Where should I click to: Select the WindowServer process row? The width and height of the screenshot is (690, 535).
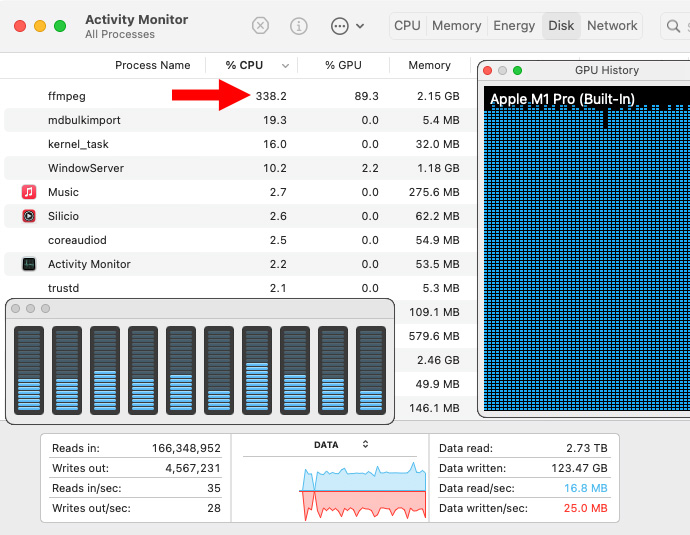[x=240, y=168]
